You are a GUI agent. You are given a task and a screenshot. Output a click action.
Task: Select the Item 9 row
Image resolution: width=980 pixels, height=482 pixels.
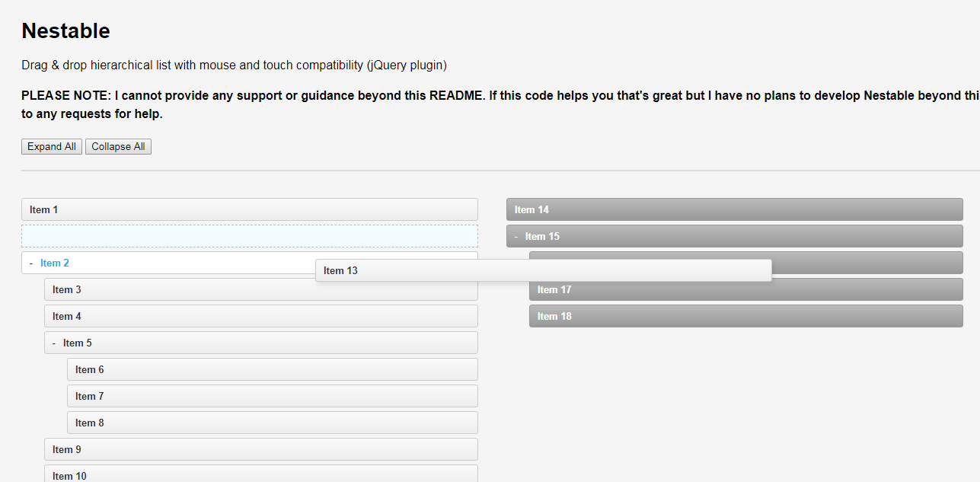pos(261,449)
